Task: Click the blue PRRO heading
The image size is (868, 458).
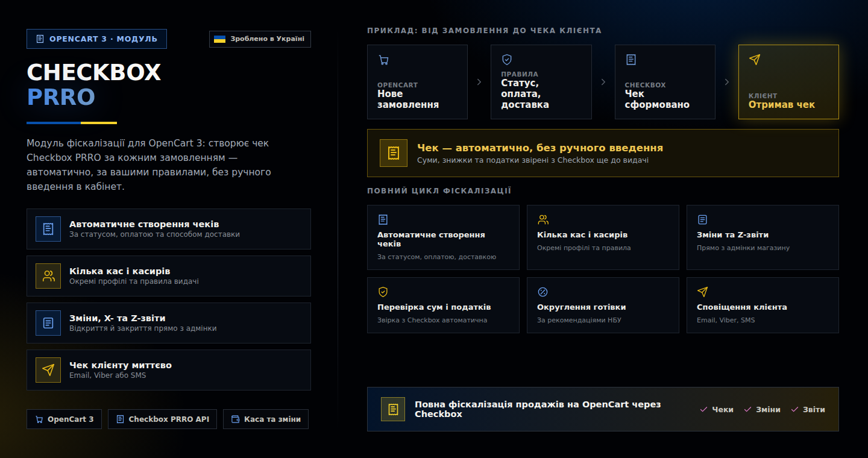Action: coord(61,97)
